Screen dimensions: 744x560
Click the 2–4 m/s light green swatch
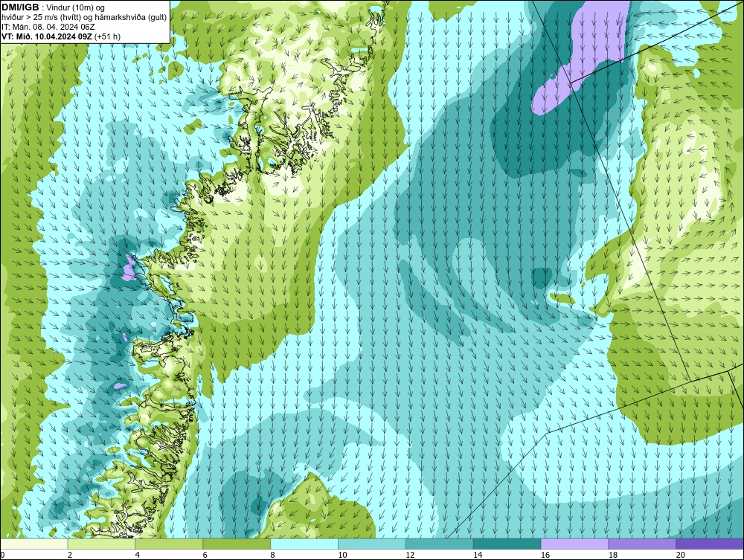(101, 544)
